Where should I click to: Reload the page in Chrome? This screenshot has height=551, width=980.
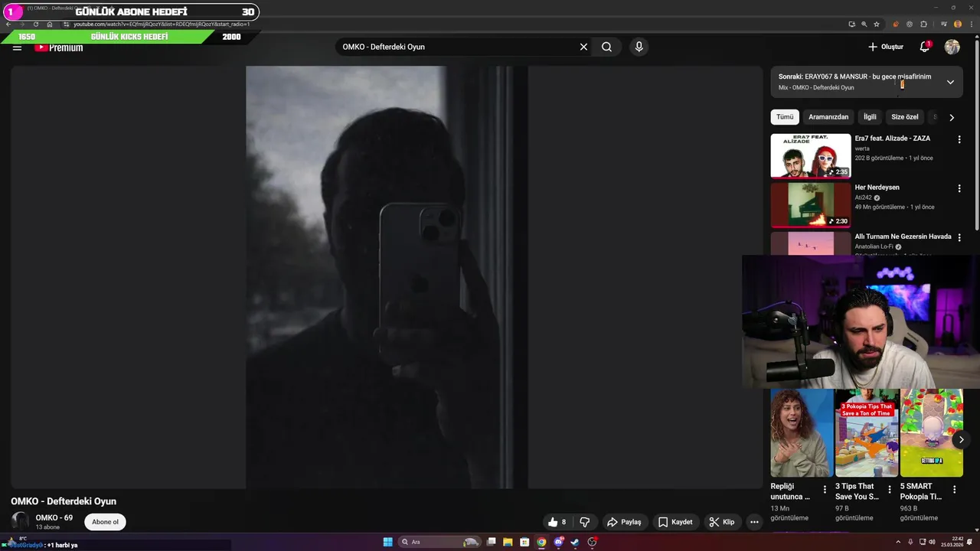click(x=35, y=24)
